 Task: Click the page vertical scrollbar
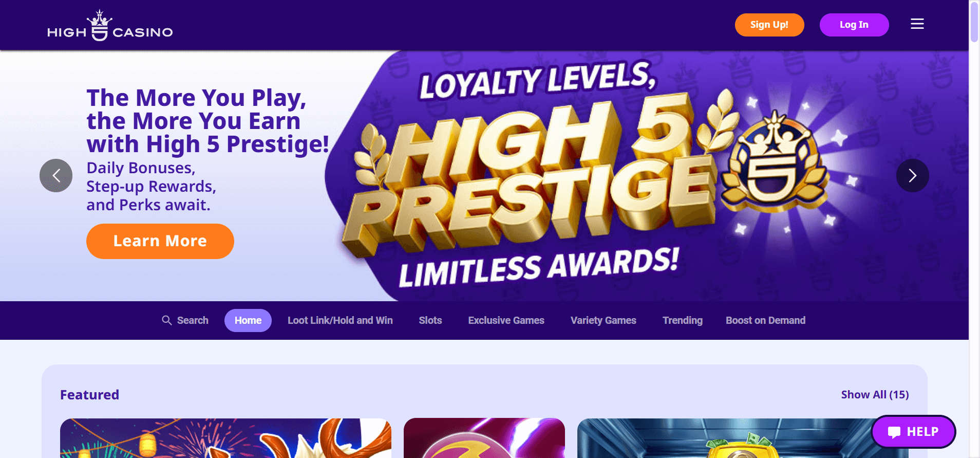point(974,229)
